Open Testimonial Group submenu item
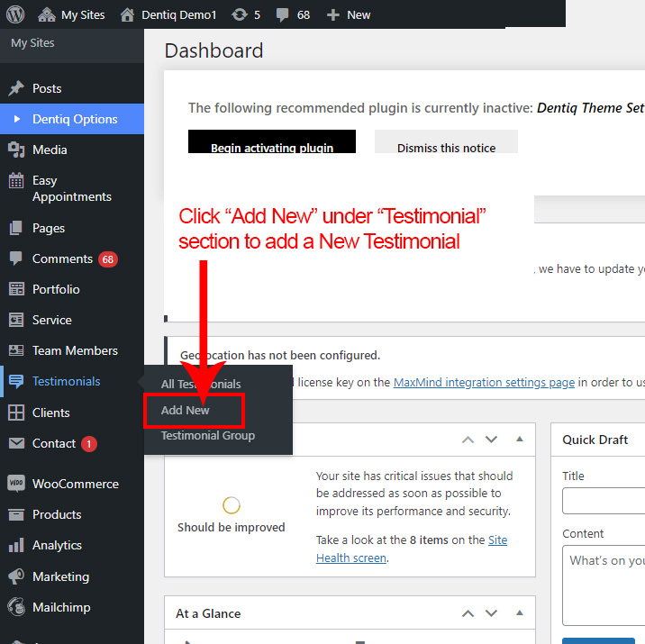This screenshot has width=645, height=644. pos(207,435)
